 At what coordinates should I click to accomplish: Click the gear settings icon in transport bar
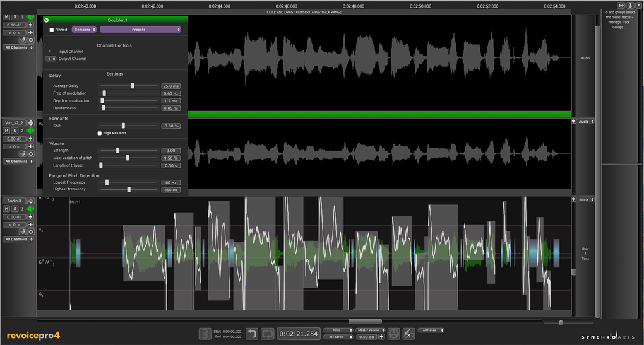coord(394,334)
